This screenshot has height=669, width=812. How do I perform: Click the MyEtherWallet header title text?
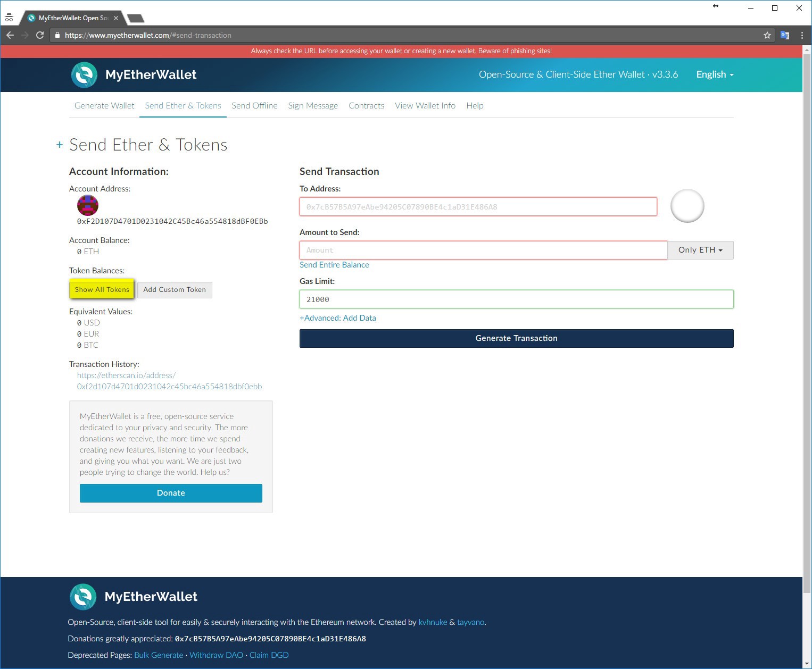click(151, 75)
